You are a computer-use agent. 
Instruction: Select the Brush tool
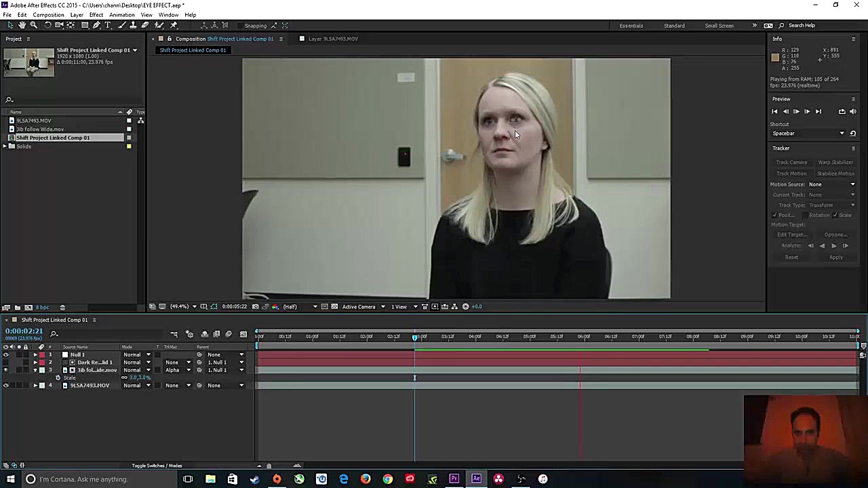(121, 25)
